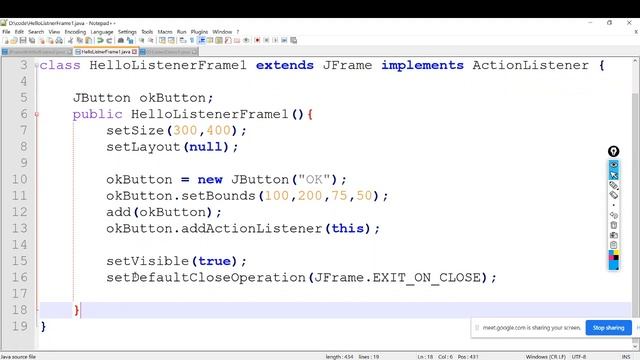Click the Open file toolbar icon
The height and width of the screenshot is (360, 640).
point(14,40)
